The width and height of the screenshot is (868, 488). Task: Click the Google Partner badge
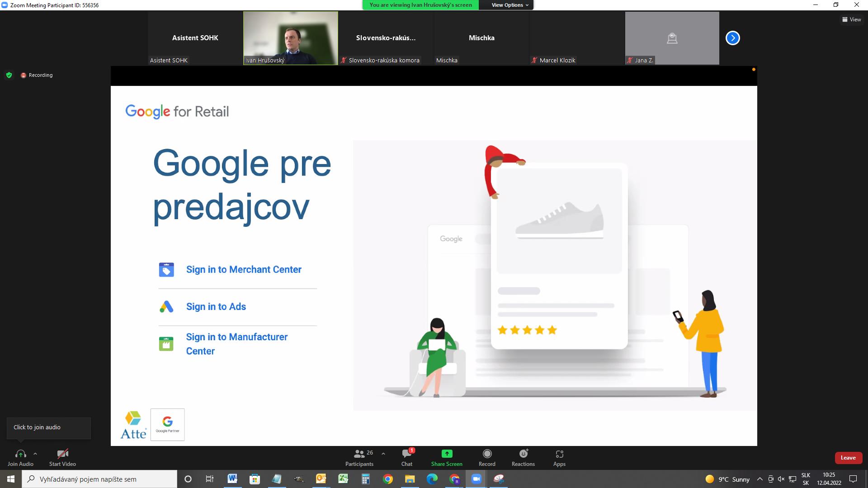click(x=167, y=424)
